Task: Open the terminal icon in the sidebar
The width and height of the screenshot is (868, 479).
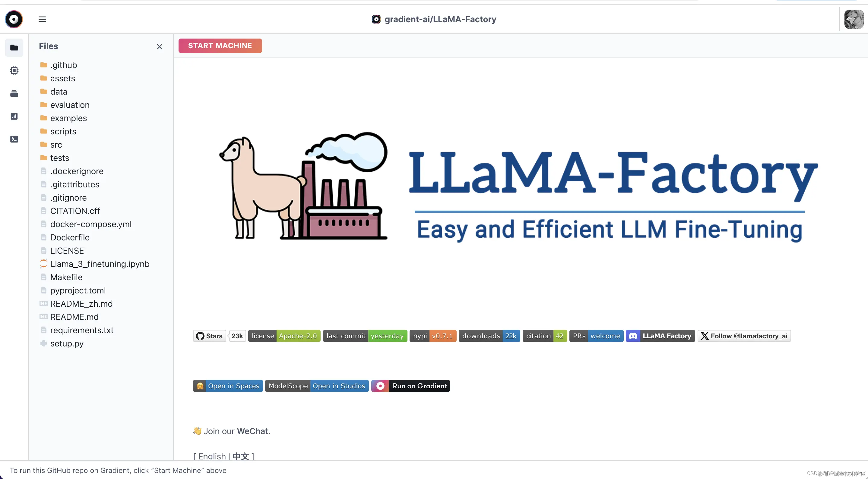Action: point(14,139)
